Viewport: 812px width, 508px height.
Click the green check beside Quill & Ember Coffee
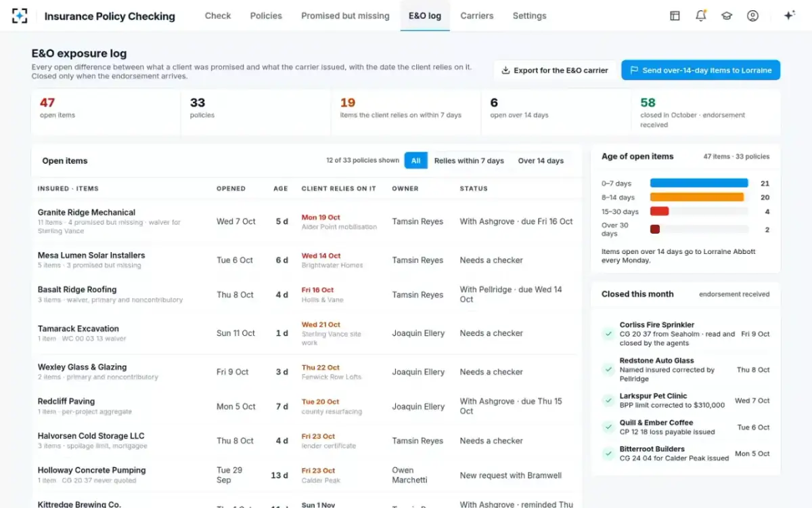(608, 427)
